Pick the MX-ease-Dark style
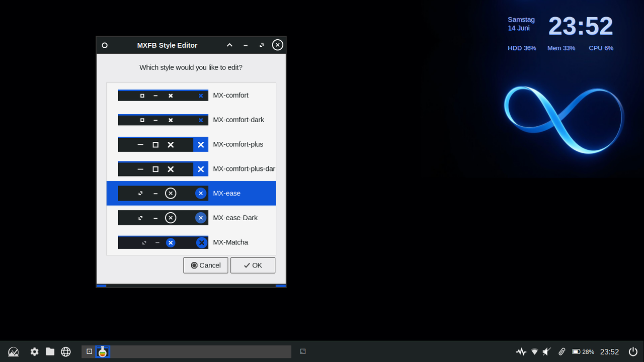Screen dimensions: 644x362 click(191, 218)
